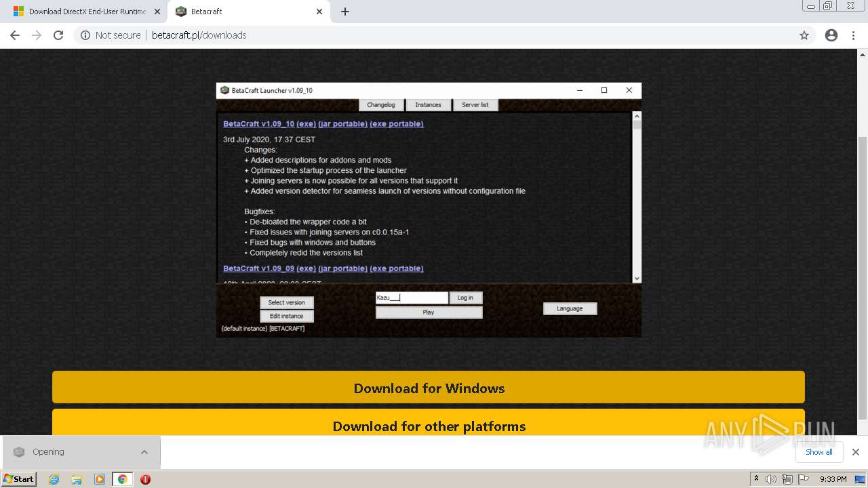Click the Edit instance button

(286, 316)
